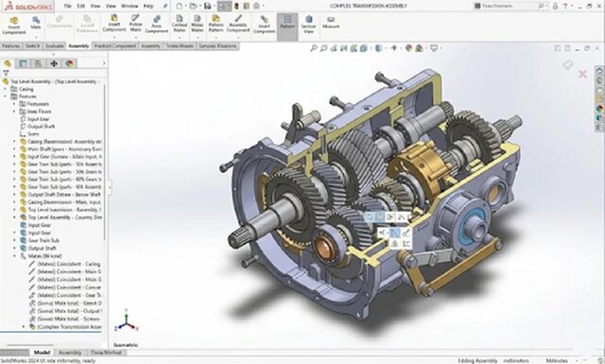Click the Editing Assembly status text

click(x=477, y=360)
